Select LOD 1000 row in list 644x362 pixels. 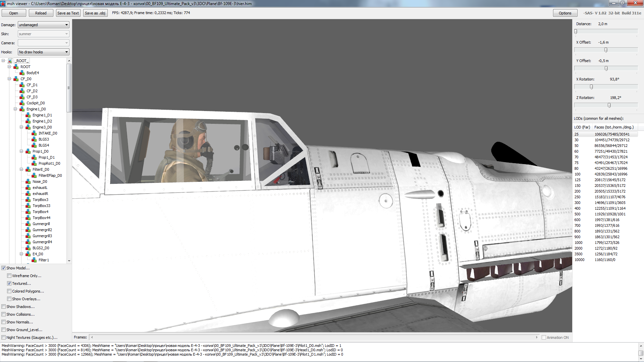(605, 243)
